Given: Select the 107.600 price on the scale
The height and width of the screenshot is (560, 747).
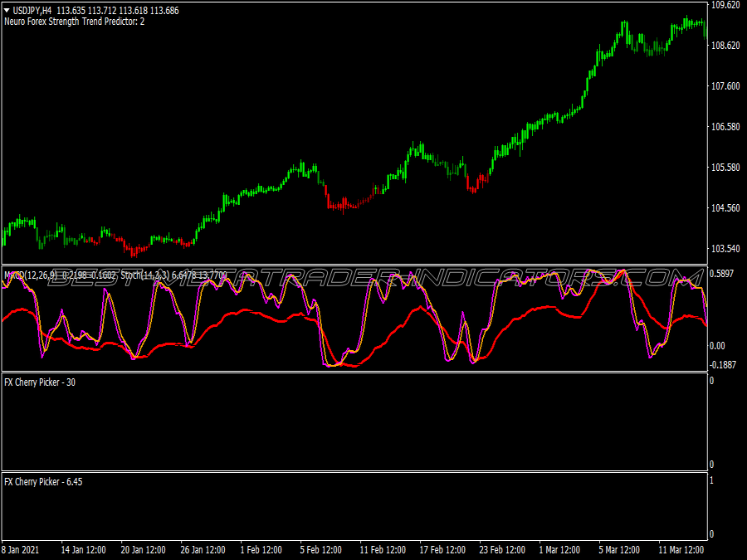Looking at the screenshot, I should coord(725,85).
